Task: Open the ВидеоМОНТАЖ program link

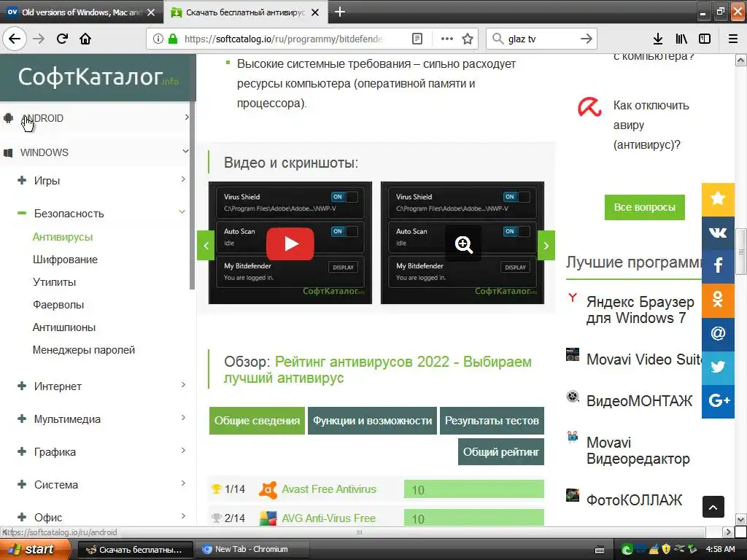Action: pos(639,401)
